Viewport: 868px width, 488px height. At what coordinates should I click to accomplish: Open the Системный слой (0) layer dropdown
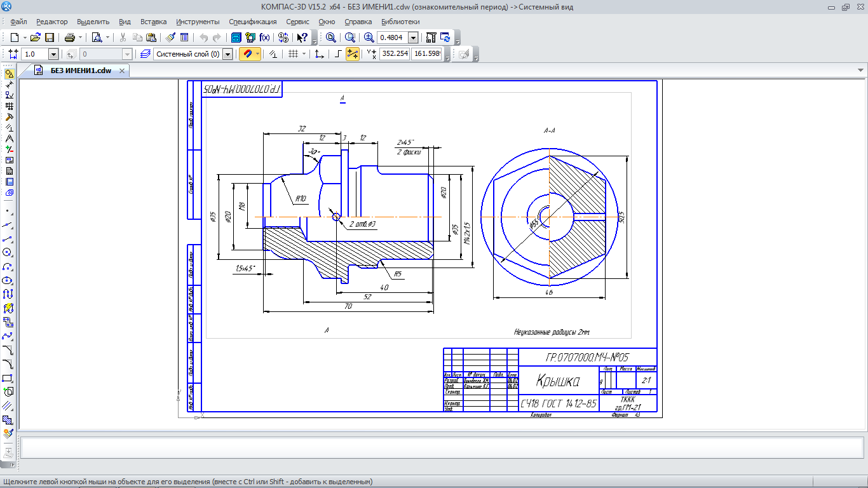(227, 55)
